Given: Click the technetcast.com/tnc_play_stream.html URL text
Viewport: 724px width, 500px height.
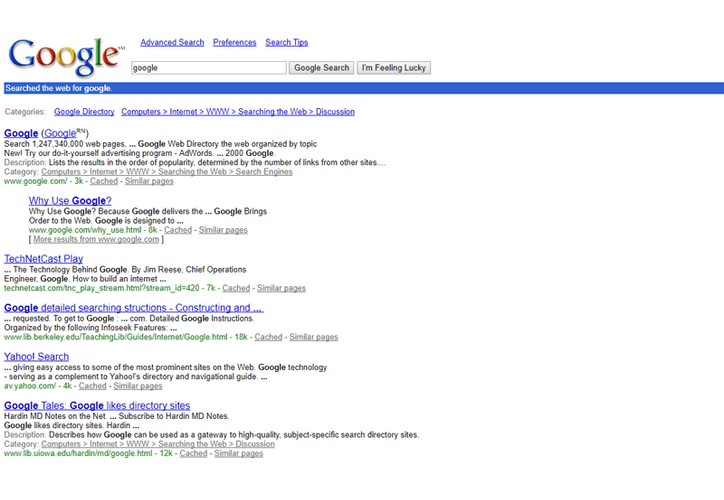Looking at the screenshot, I should click(x=102, y=288).
